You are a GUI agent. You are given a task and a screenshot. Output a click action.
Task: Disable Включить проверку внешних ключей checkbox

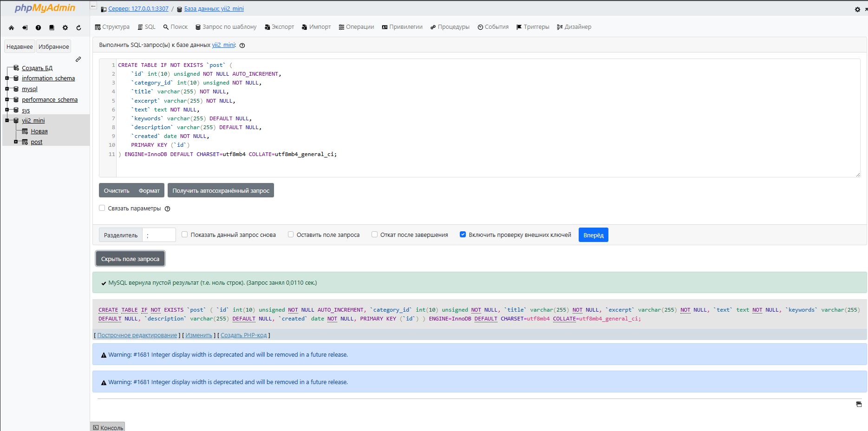pyautogui.click(x=463, y=235)
